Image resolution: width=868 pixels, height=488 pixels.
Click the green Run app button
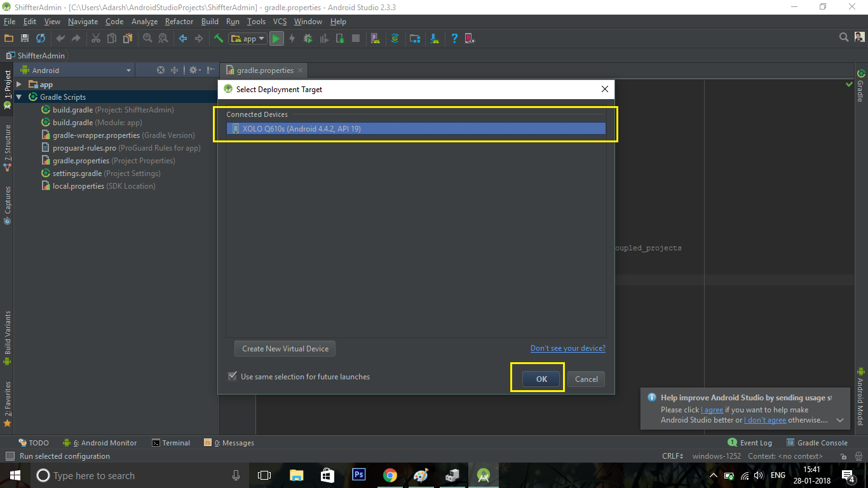[x=276, y=39]
